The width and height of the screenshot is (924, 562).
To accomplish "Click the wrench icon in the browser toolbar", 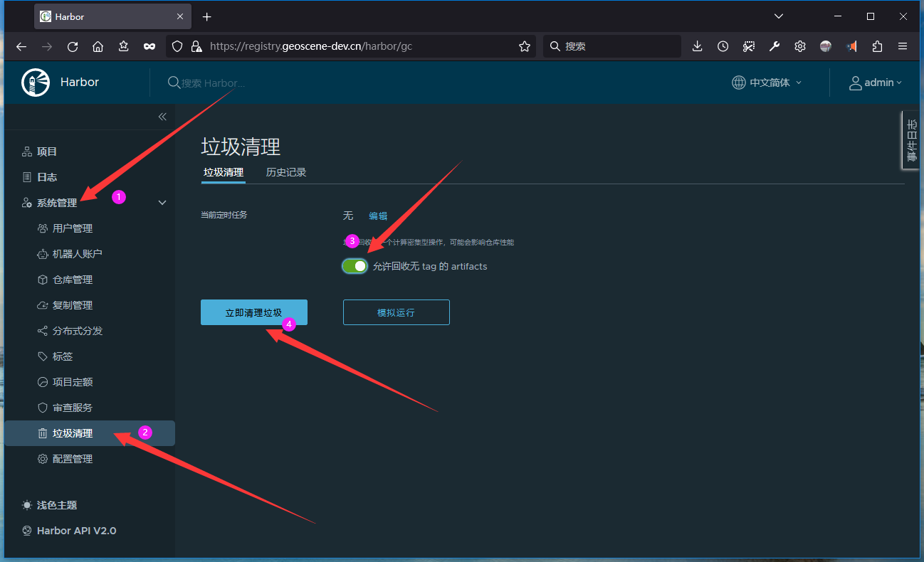I will (x=774, y=46).
